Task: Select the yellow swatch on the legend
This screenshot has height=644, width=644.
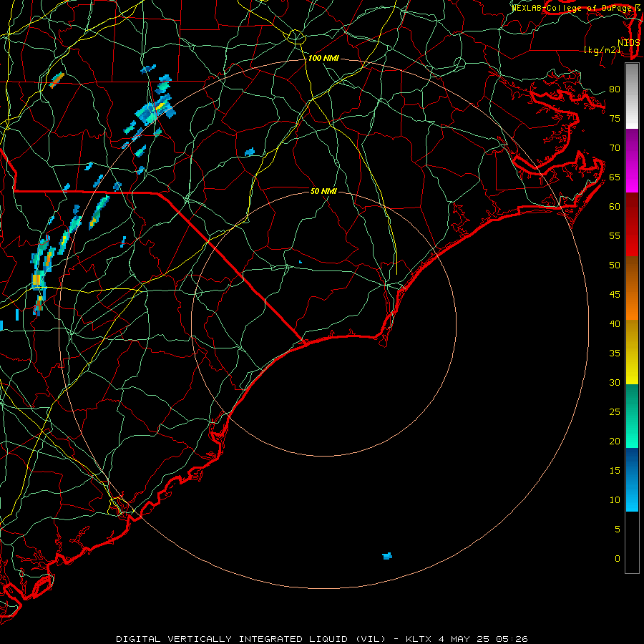Action: [x=632, y=352]
